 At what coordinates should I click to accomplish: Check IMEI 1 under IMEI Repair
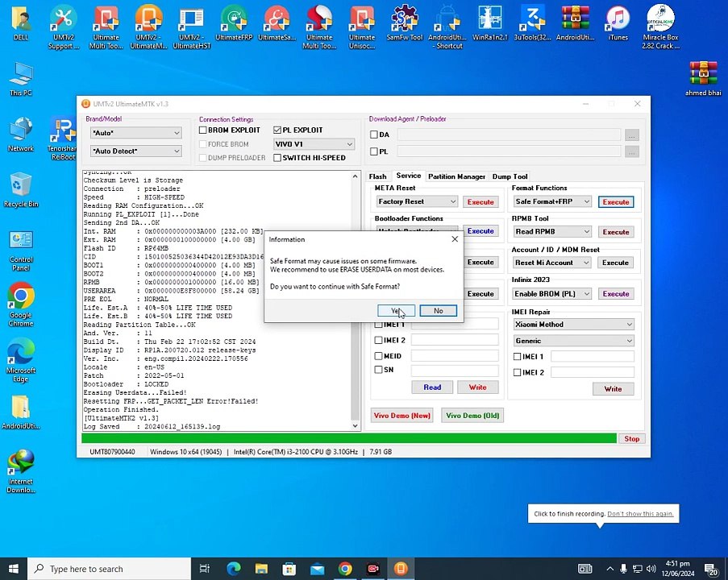[517, 357]
